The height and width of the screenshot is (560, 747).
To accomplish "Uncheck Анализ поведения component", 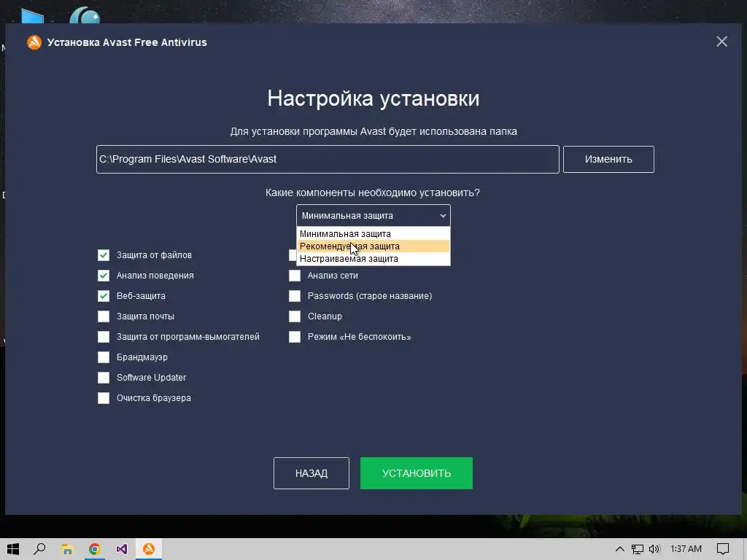I will (104, 276).
